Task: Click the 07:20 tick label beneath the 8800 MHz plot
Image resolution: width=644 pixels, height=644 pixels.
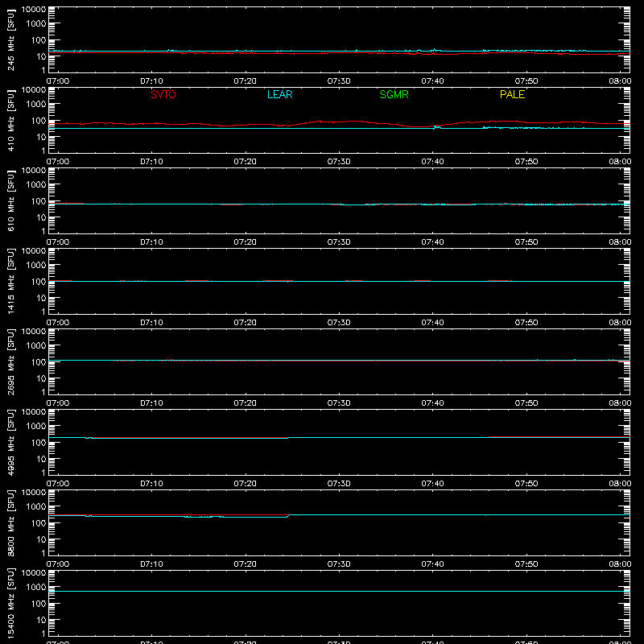Action: pos(246,564)
